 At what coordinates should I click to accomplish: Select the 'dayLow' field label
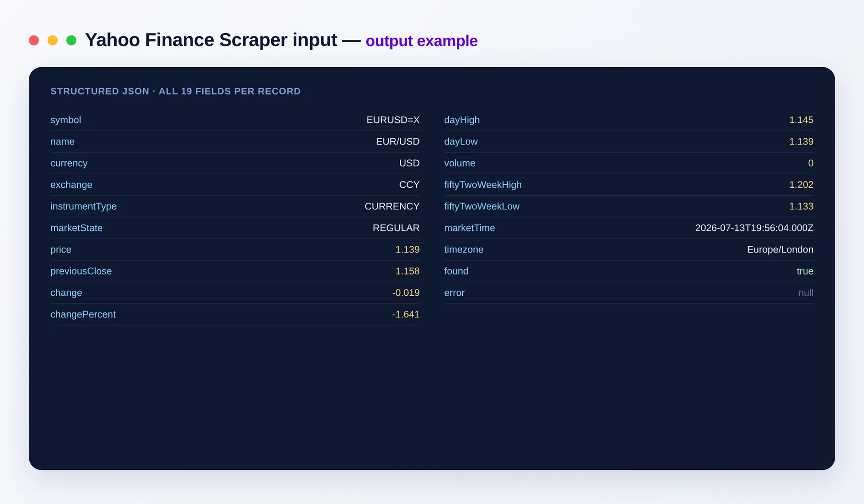[x=461, y=142]
